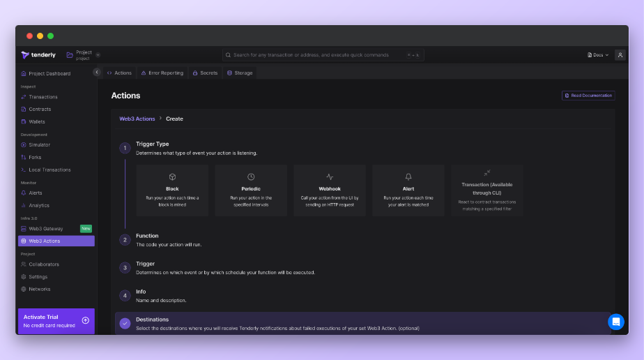
Task: Click the search magnifier icon
Action: [228, 54]
